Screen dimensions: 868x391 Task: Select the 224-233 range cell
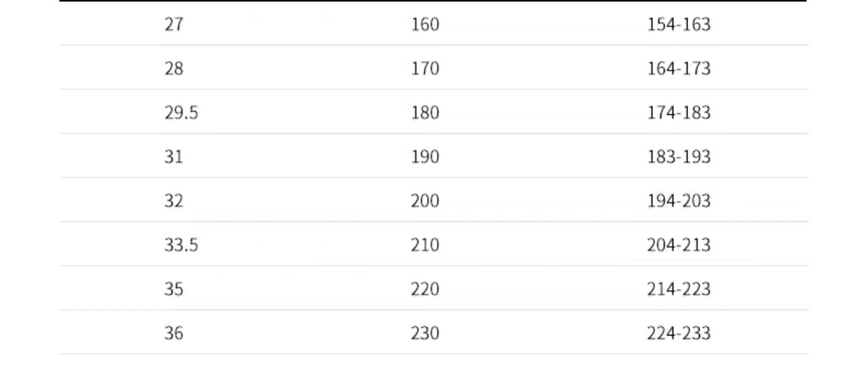679,333
